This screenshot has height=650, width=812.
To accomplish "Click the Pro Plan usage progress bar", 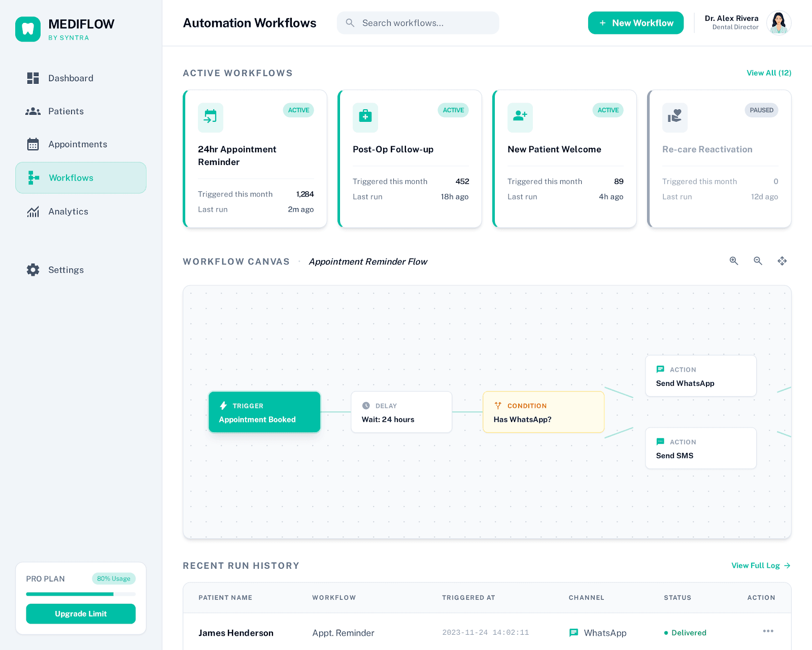I will (x=81, y=594).
